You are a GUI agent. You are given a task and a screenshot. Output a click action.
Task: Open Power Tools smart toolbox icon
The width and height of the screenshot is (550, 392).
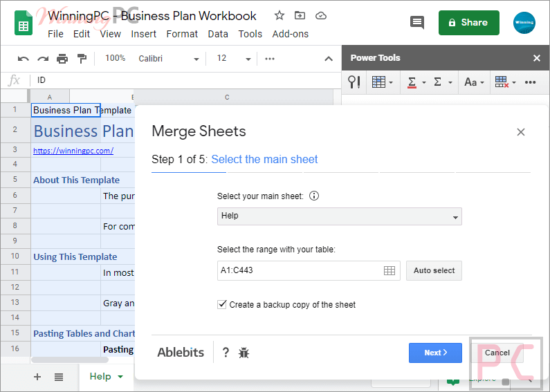(354, 82)
